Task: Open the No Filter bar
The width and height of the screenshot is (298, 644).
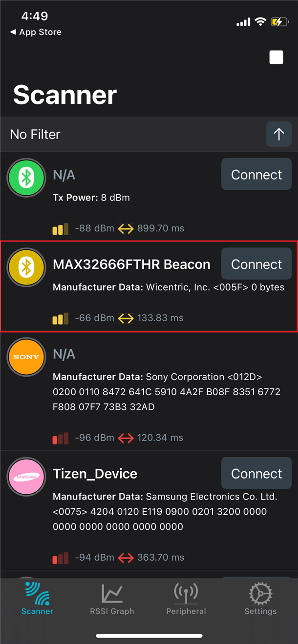Action: pyautogui.click(x=132, y=134)
